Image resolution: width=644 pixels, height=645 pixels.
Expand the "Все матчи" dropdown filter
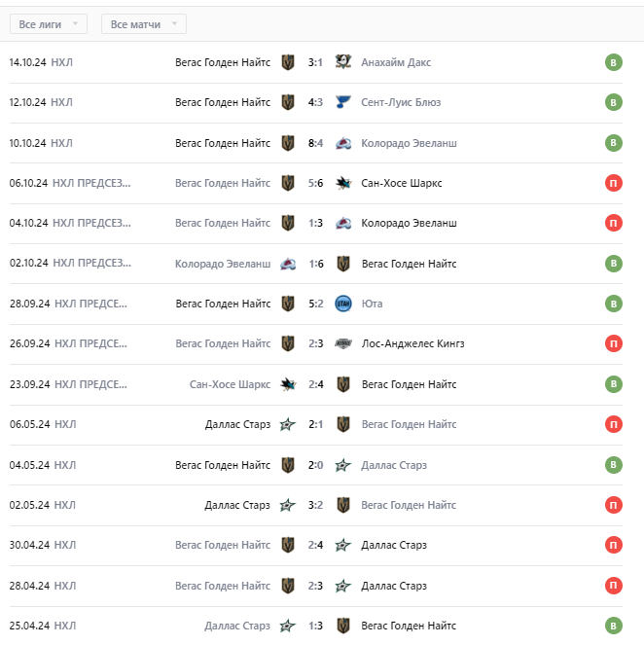coord(143,23)
